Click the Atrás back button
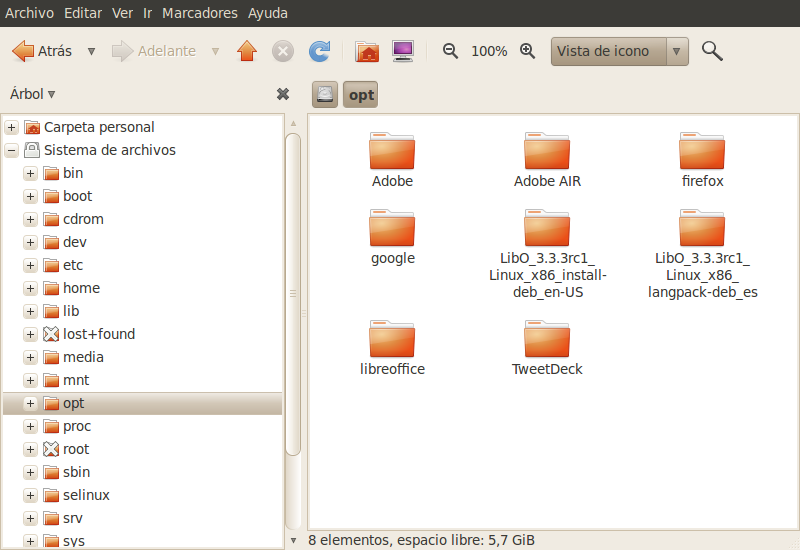 click(42, 51)
